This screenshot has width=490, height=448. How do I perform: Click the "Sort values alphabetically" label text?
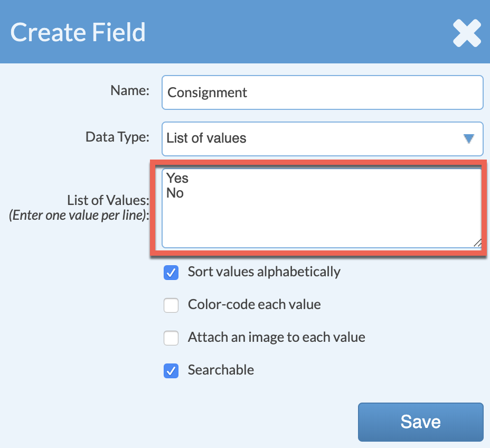point(264,272)
